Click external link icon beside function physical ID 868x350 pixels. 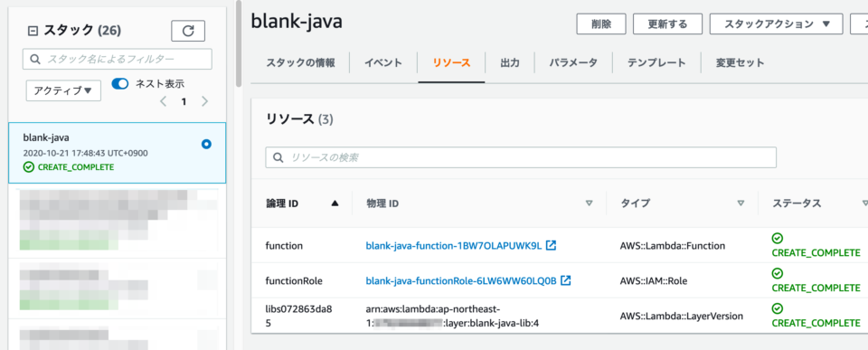click(551, 245)
